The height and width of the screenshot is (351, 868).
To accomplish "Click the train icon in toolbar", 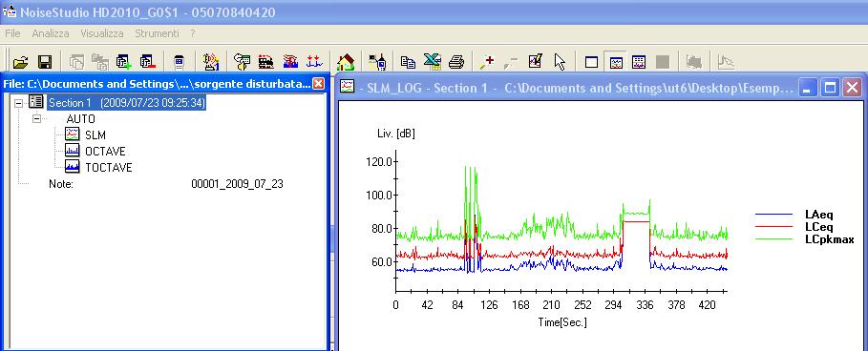I will pos(266,62).
